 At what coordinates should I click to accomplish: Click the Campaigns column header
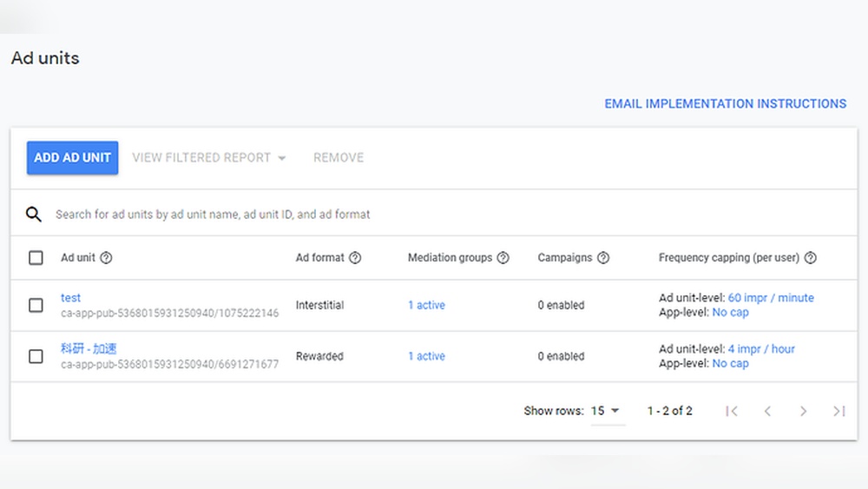565,257
